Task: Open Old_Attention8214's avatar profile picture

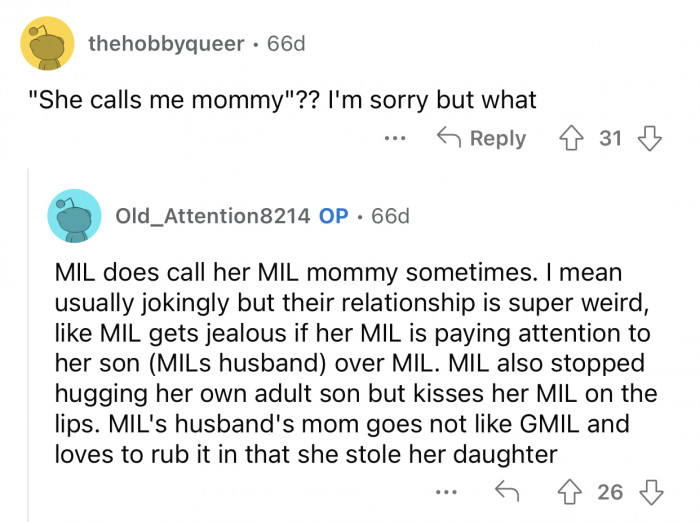Action: tap(74, 215)
